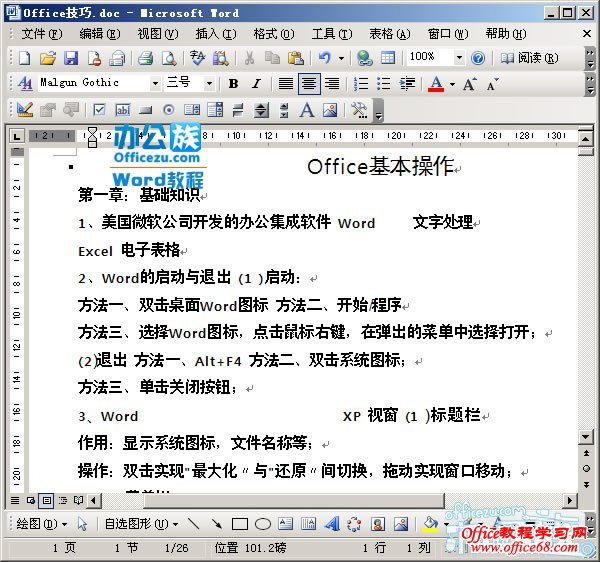This screenshot has width=600, height=562.
Task: Shrink font size with the small A icon
Action: (492, 83)
